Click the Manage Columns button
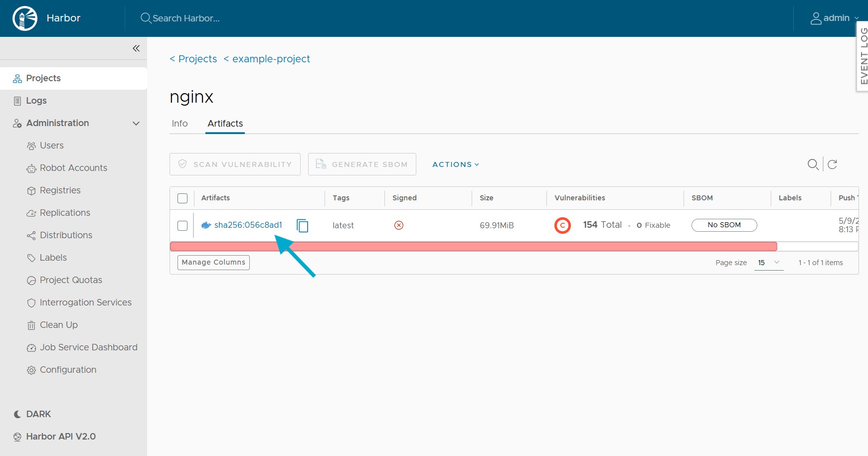The height and width of the screenshot is (456, 868). point(213,262)
